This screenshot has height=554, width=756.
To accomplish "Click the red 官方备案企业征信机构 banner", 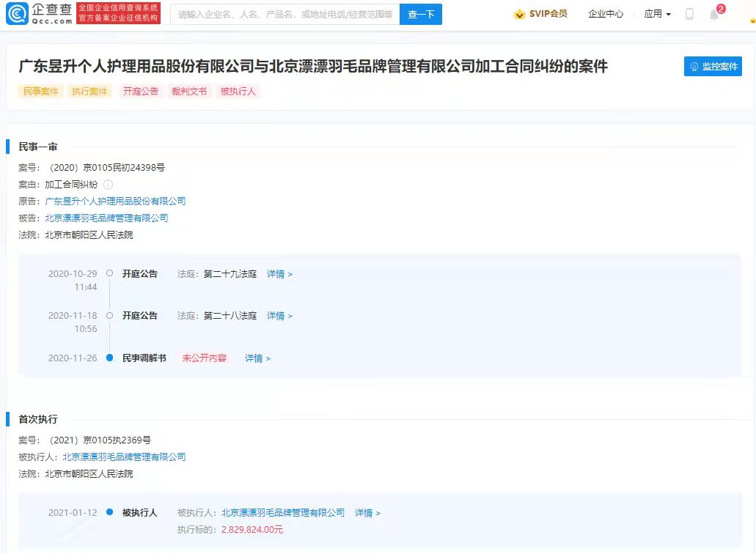I will [x=118, y=13].
